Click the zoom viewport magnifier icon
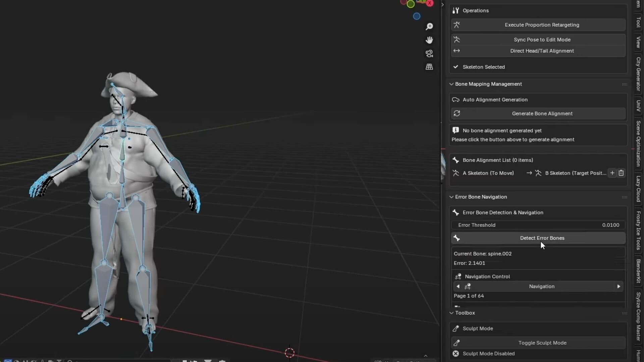Screen dimensions: 644x362 click(429, 26)
